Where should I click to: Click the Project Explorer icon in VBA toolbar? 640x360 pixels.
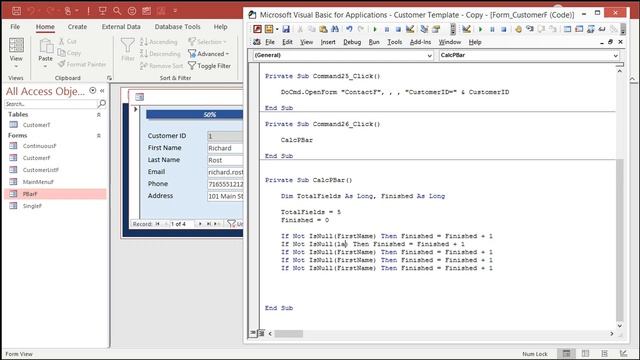coord(424,29)
